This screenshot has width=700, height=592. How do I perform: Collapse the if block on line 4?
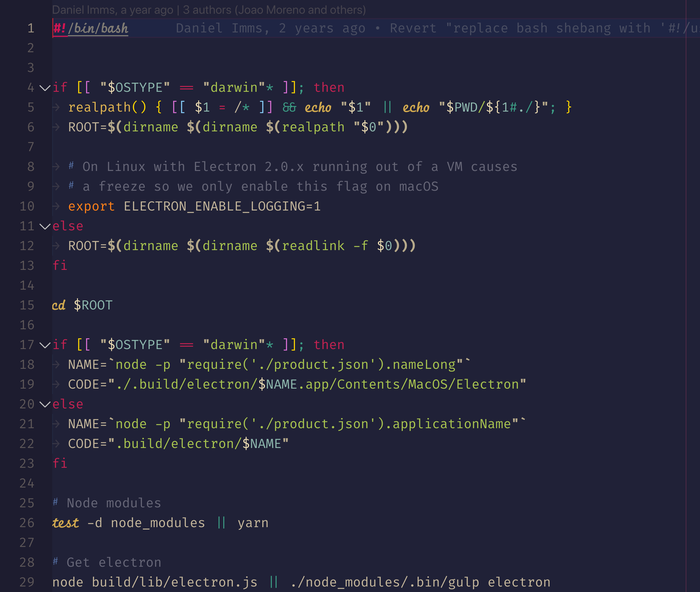click(45, 88)
